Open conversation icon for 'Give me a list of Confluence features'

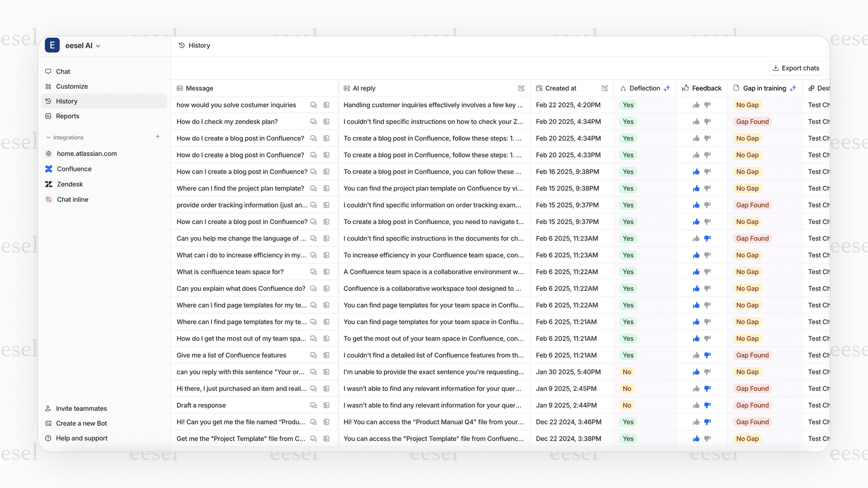[x=313, y=355]
